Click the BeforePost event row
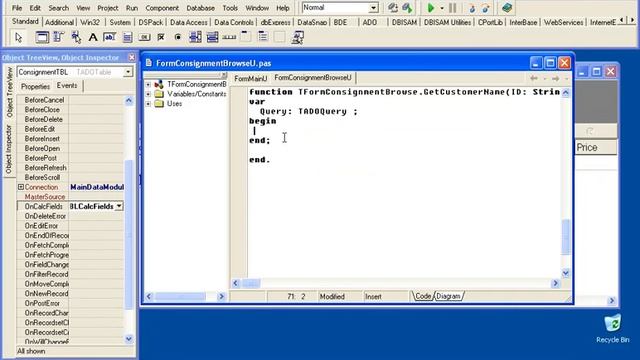 [x=70, y=158]
